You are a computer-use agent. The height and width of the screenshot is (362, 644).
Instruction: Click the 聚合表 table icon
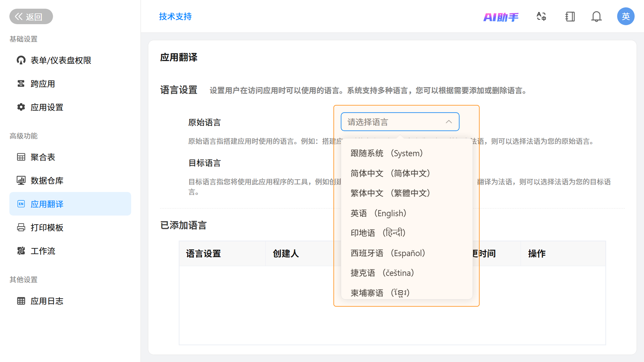[x=21, y=157]
